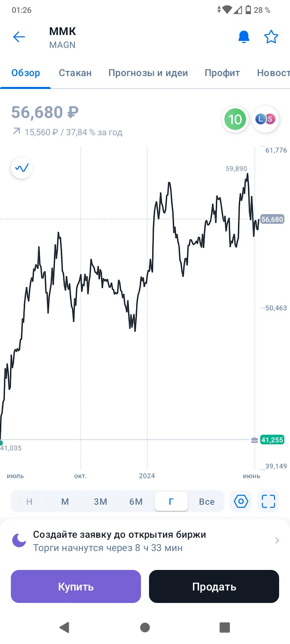
Task: Select the Н weekly range
Action: tap(29, 502)
